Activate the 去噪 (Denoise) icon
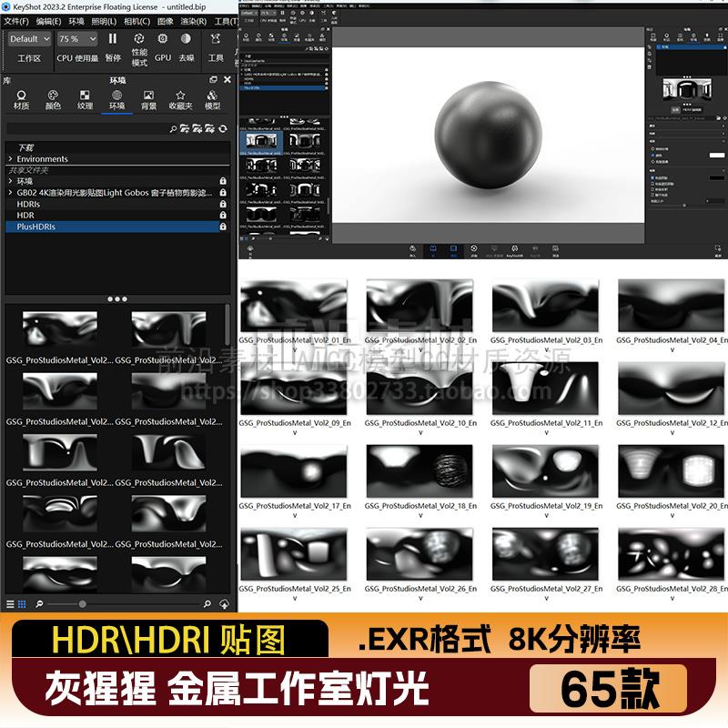Viewport: 728px width, 728px height. [x=187, y=38]
